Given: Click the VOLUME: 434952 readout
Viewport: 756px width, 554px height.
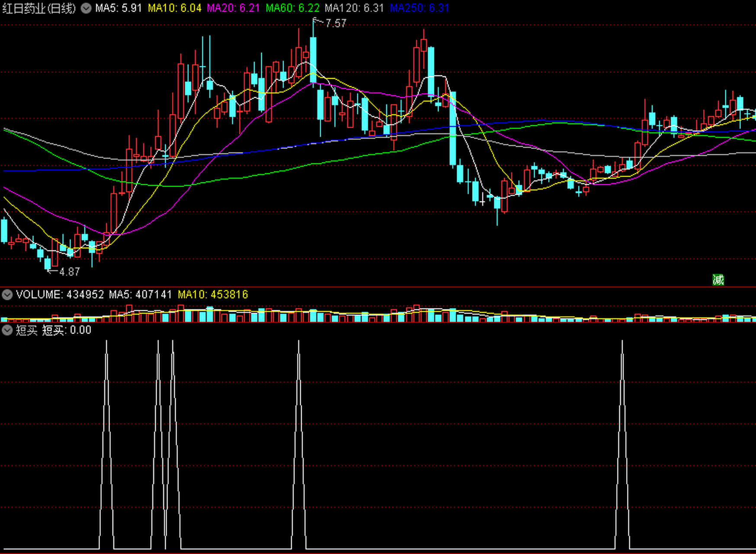Looking at the screenshot, I should coord(60,295).
